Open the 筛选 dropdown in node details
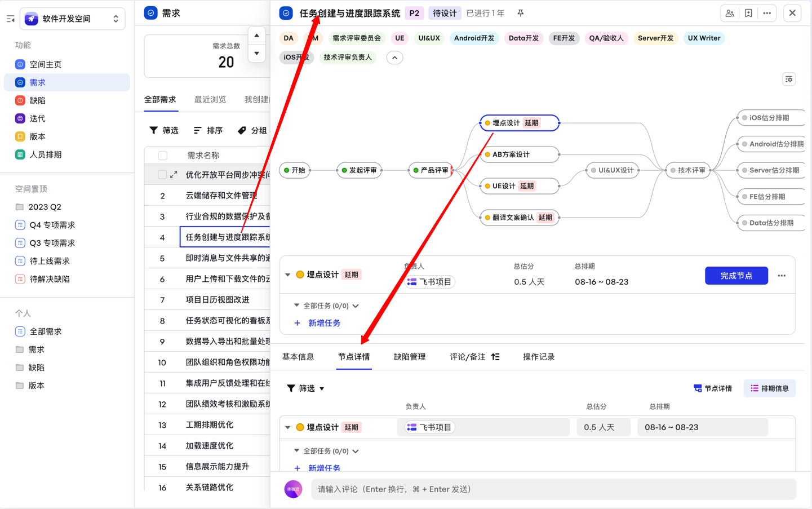Screen dimensions: 812x509 [x=305, y=388]
